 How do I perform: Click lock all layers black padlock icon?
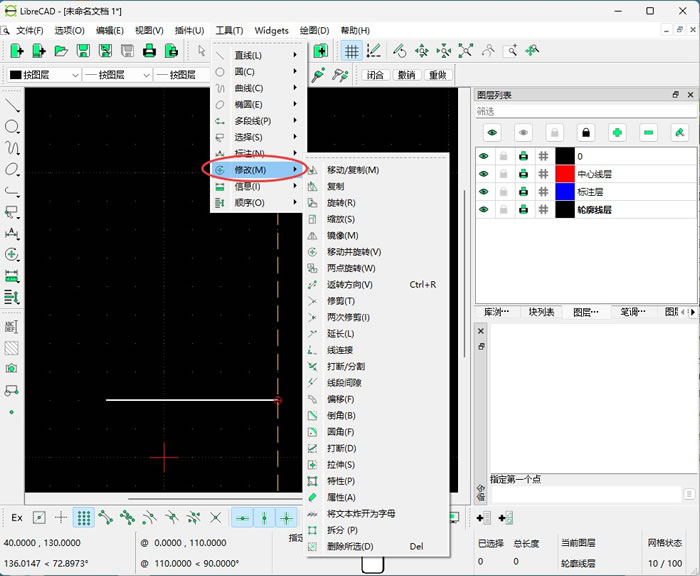[586, 133]
